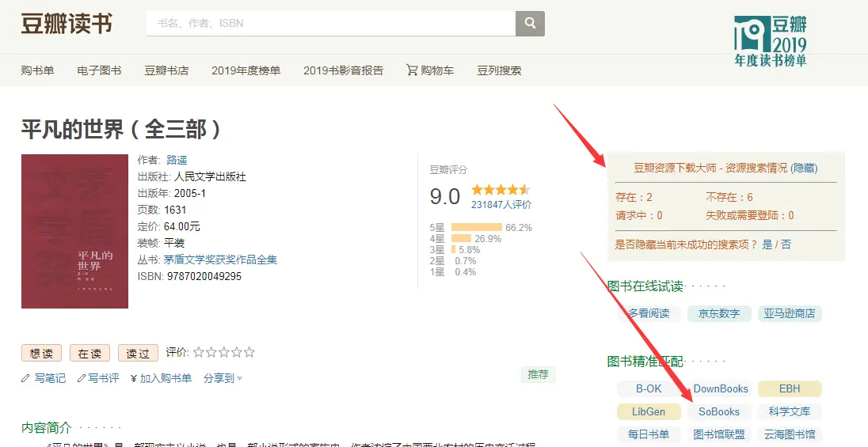This screenshot has width=868, height=447.
Task: Click 隐藏 in the resource panel header
Action: tap(804, 168)
